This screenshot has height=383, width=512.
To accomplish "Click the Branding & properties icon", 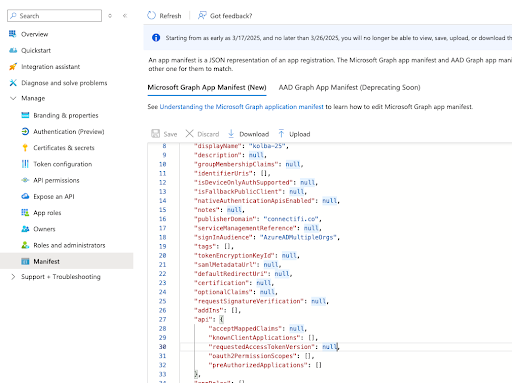I will click(25, 115).
